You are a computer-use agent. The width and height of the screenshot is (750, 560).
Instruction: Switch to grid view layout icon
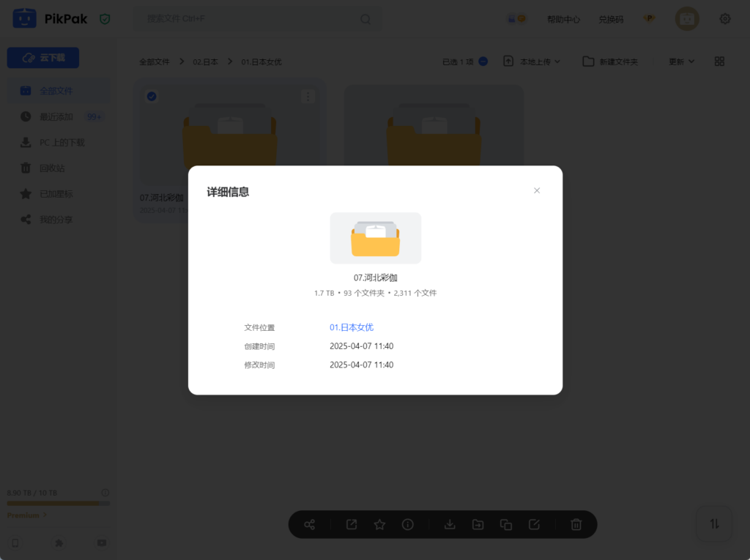(719, 61)
